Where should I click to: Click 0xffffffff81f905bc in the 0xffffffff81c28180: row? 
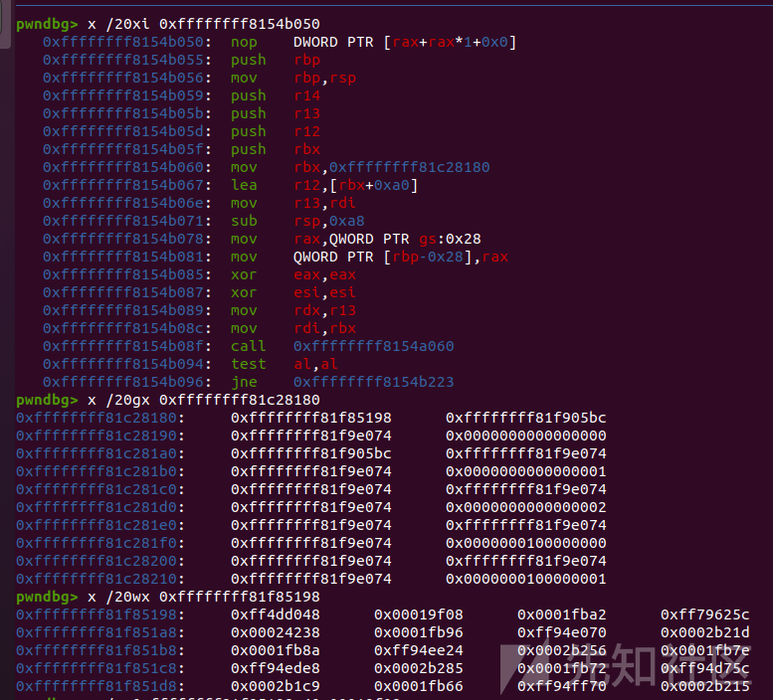(526, 418)
